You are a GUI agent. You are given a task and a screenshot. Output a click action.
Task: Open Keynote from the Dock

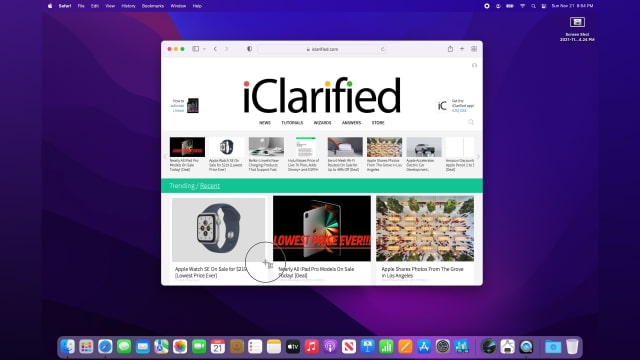368,347
